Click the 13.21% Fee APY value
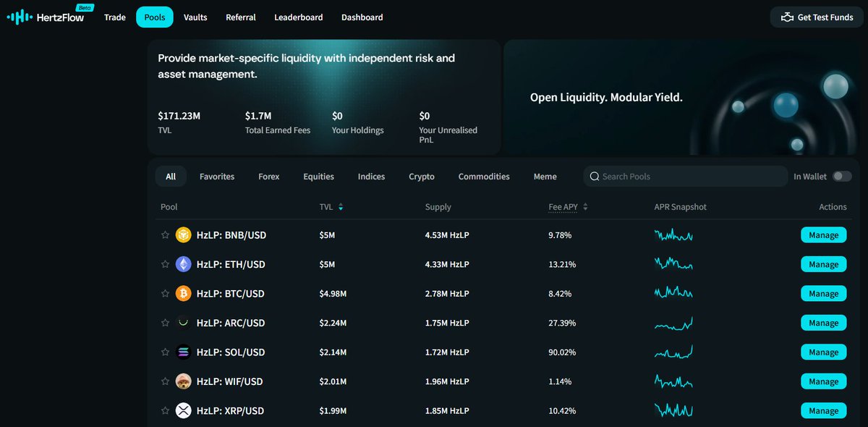The width and height of the screenshot is (868, 427). (x=562, y=264)
